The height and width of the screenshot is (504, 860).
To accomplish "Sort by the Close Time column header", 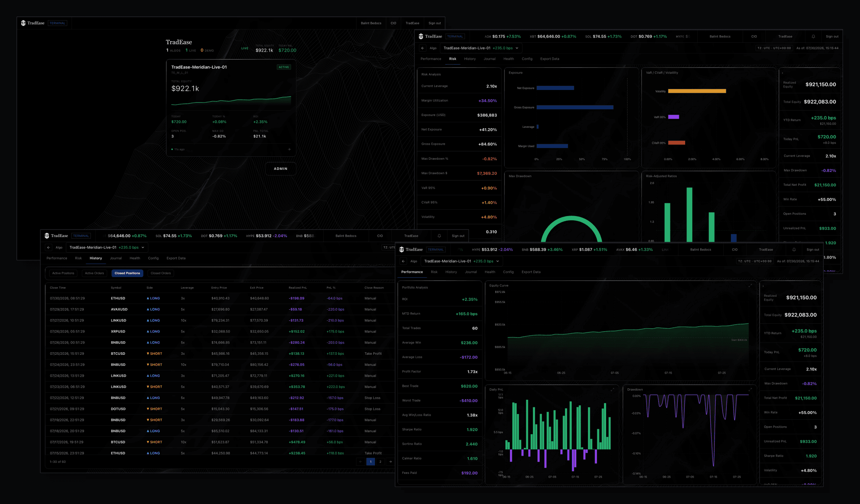I will click(x=58, y=288).
